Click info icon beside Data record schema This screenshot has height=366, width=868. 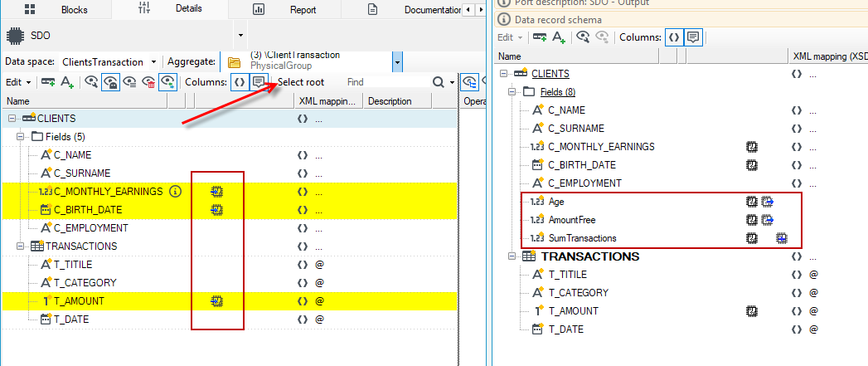tap(504, 19)
